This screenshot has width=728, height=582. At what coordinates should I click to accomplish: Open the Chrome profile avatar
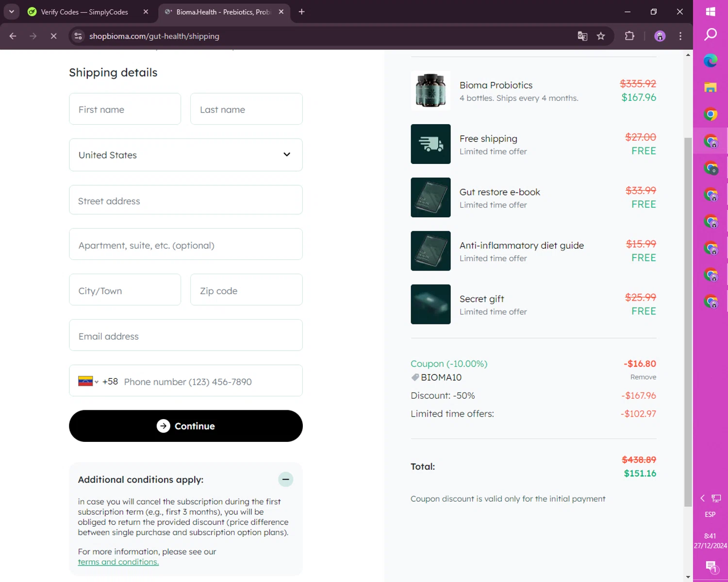click(660, 36)
